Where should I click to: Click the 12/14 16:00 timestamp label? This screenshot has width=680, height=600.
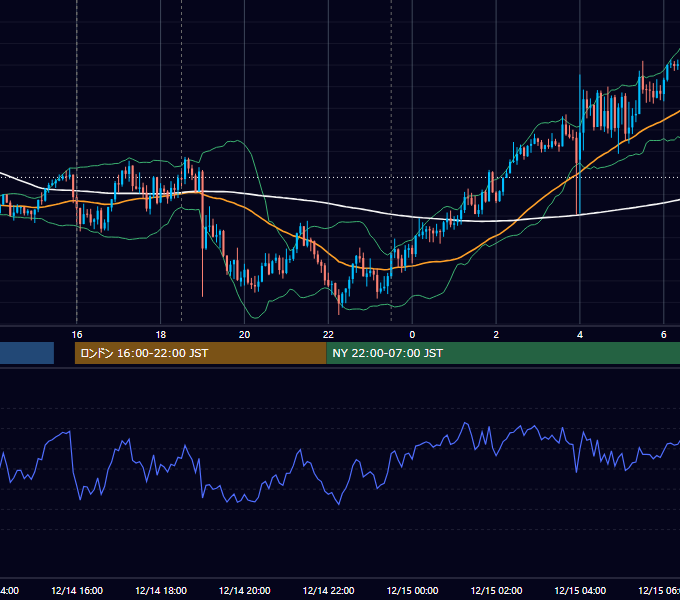coord(77,590)
